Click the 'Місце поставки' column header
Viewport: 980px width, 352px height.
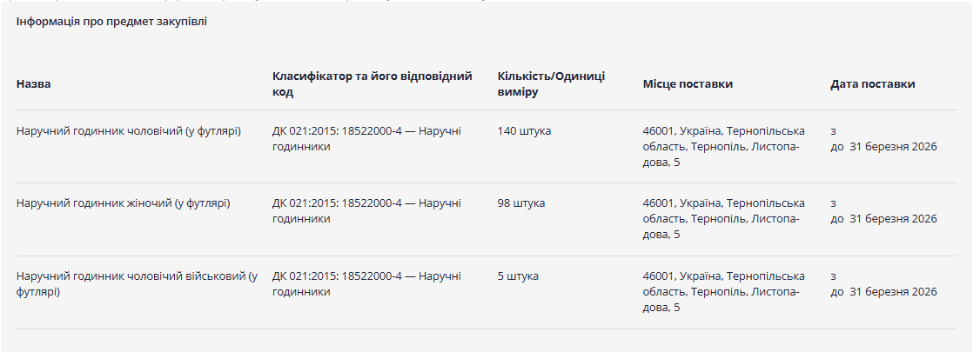coord(688,84)
